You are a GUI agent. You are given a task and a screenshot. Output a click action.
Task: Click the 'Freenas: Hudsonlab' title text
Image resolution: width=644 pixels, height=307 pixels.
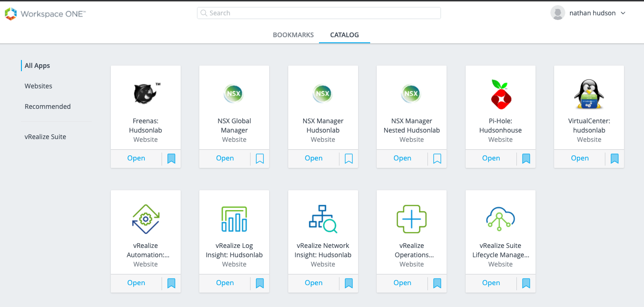coord(146,126)
